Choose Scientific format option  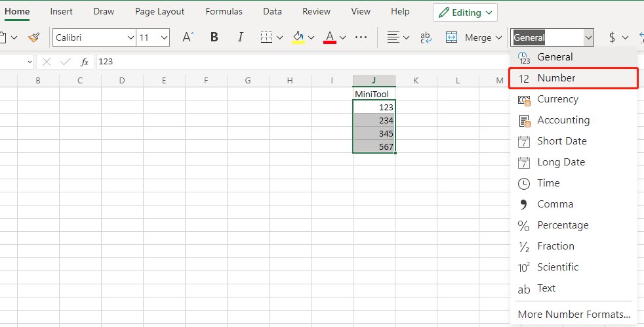(x=574, y=267)
